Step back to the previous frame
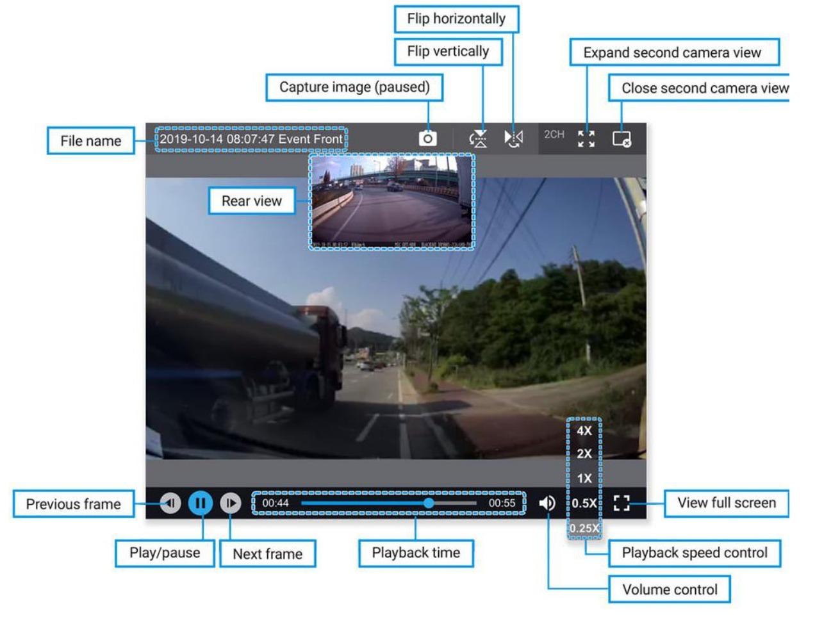 pos(170,503)
